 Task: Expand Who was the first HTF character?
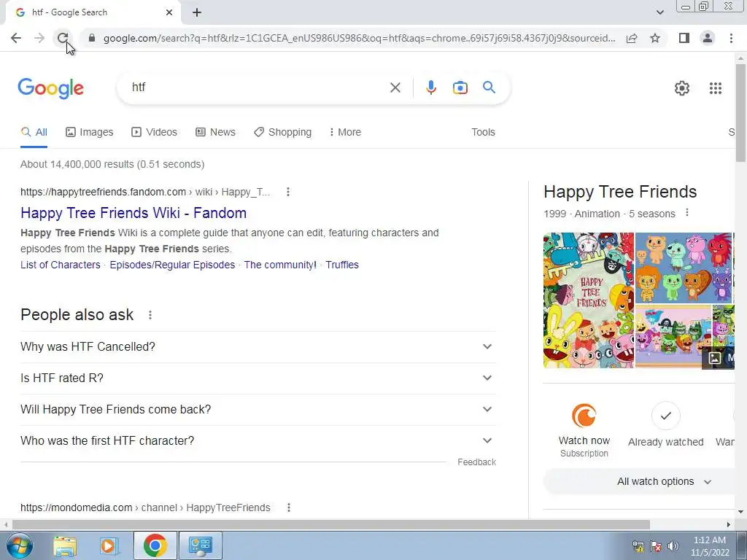coord(258,441)
